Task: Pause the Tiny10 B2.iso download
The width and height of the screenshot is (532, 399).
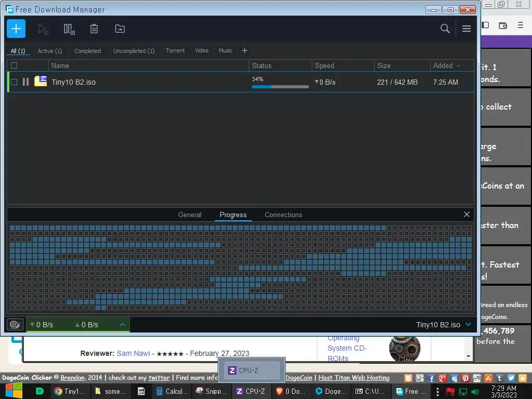Action: [25, 82]
